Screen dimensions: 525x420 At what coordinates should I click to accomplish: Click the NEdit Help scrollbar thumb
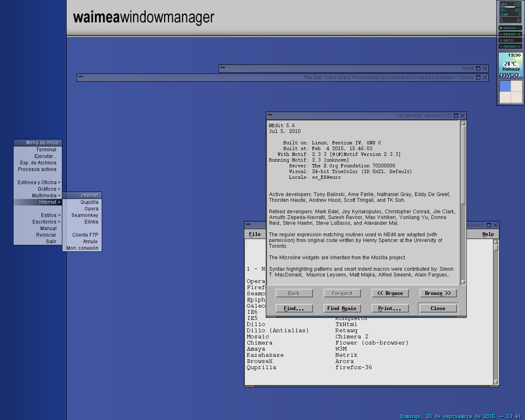(x=463, y=164)
